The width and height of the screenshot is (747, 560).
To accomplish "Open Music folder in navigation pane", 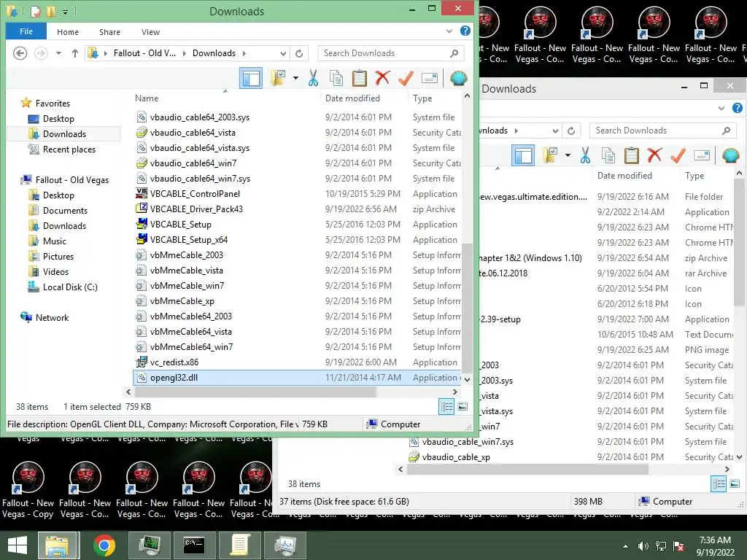I will [x=54, y=241].
